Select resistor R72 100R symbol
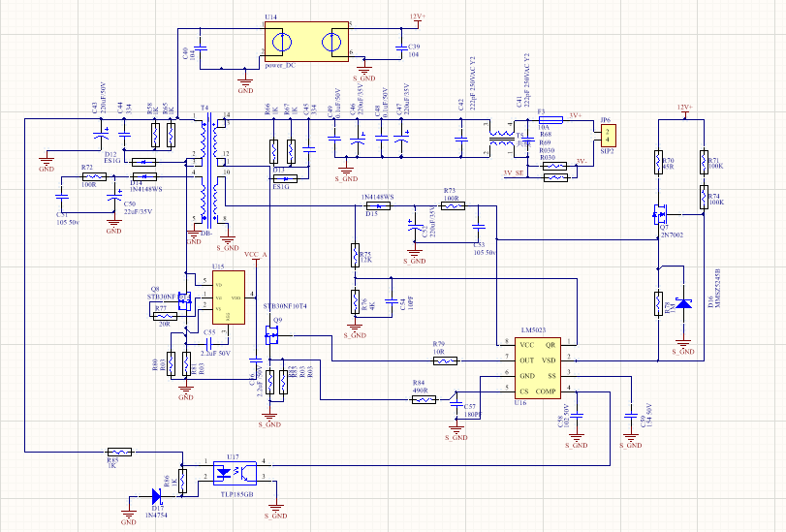This screenshot has height=532, width=786. (94, 176)
